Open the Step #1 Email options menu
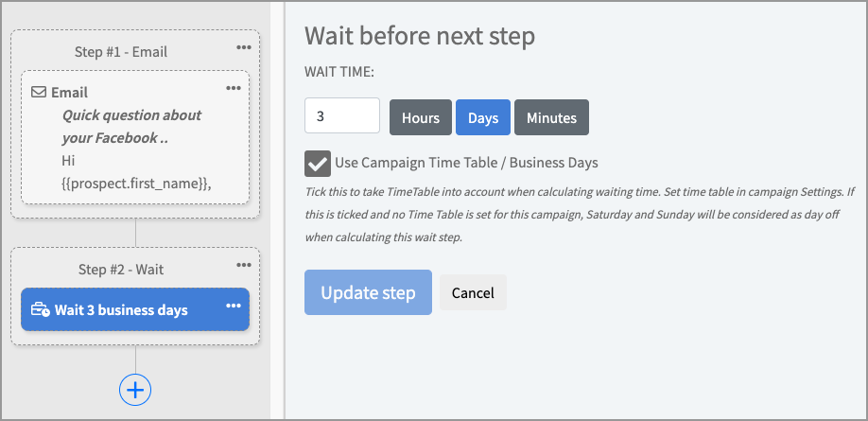Viewport: 868px width, 421px height. coord(244,47)
